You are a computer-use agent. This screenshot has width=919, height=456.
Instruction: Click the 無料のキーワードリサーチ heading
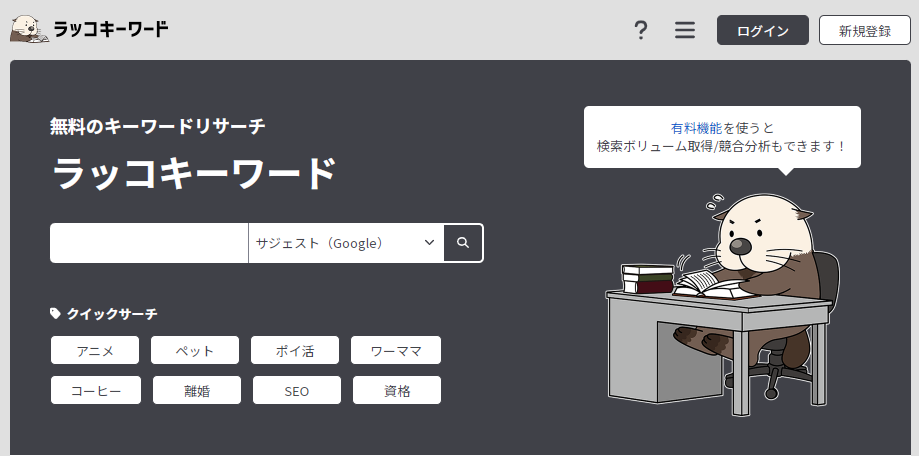(x=158, y=126)
